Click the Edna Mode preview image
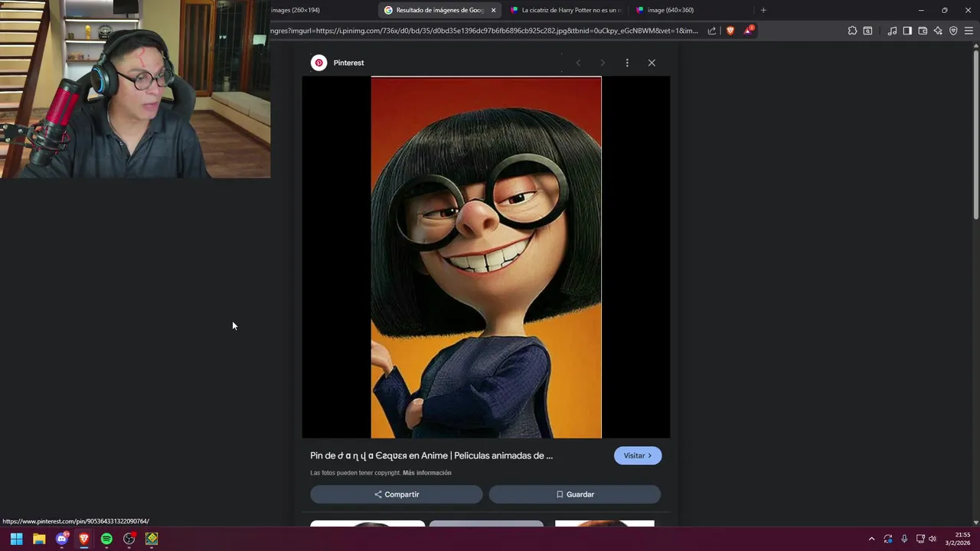The height and width of the screenshot is (551, 980). 486,257
